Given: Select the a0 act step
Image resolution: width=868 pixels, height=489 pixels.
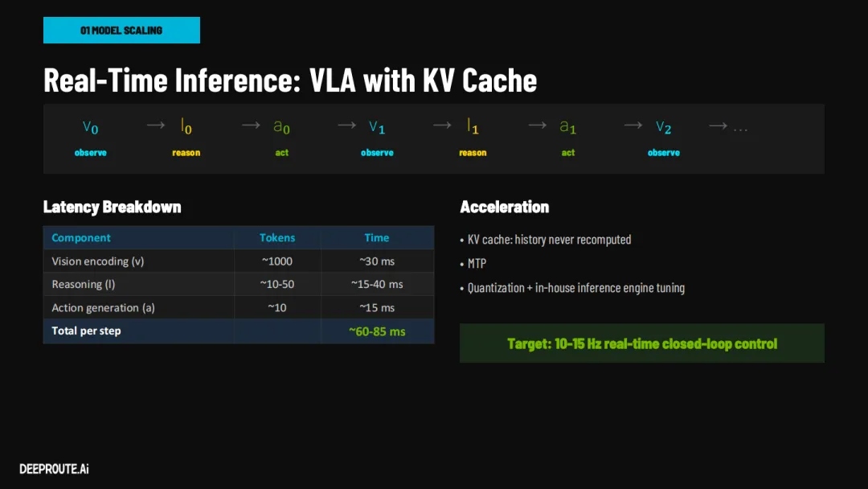Looking at the screenshot, I should point(282,138).
